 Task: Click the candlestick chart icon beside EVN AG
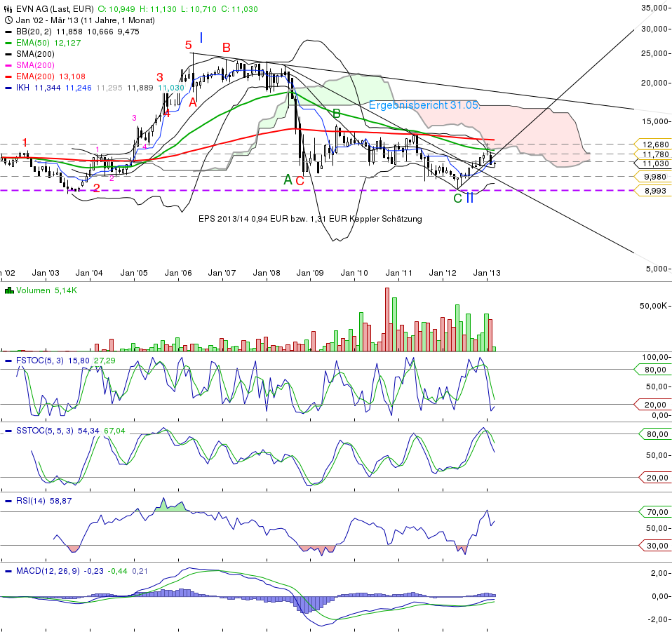point(7,8)
